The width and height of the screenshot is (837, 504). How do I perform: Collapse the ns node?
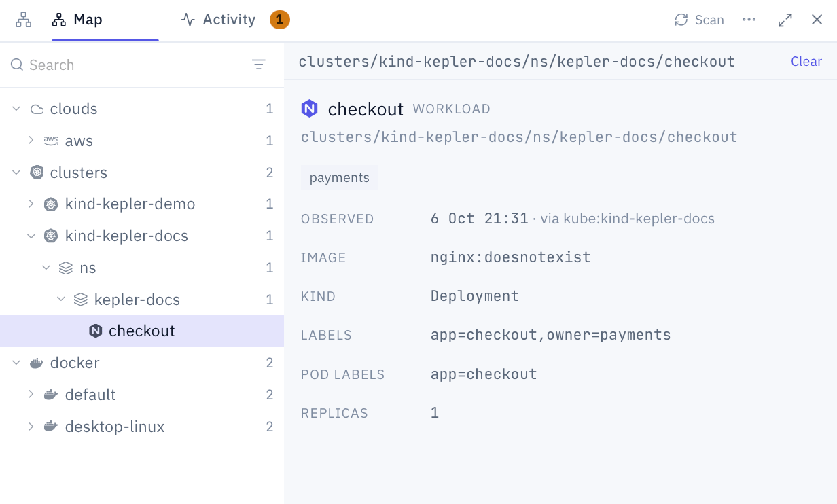point(46,268)
